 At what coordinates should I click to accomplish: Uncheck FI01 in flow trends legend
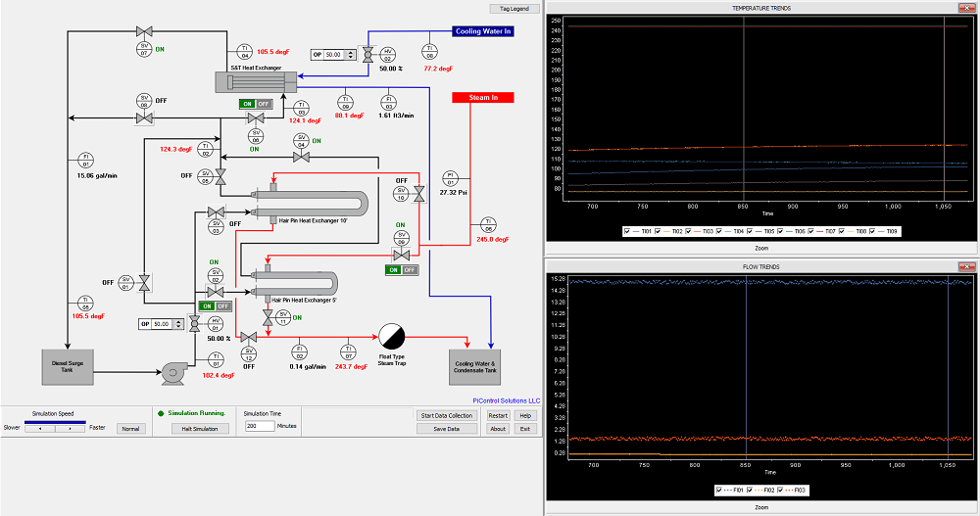coord(718,491)
